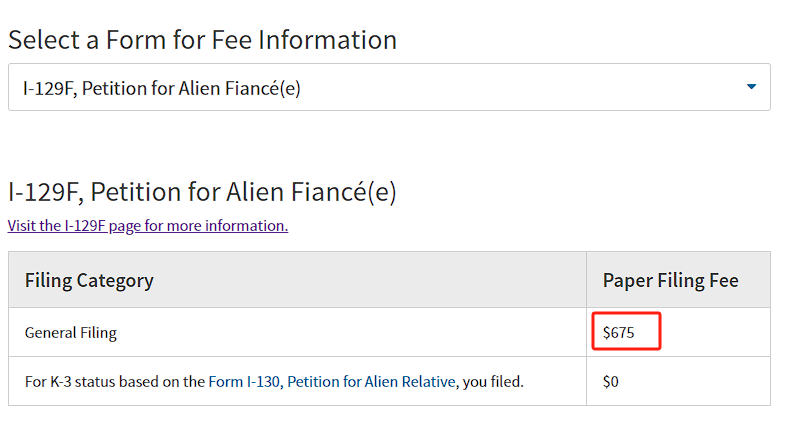Click 'you filed.' text ending K-3 row

pyautogui.click(x=493, y=382)
